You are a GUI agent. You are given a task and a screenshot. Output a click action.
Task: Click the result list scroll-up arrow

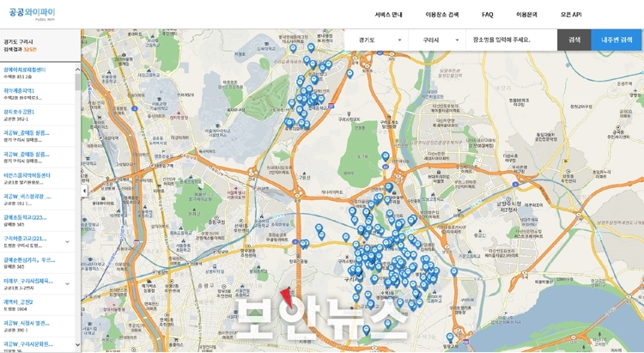[77, 70]
